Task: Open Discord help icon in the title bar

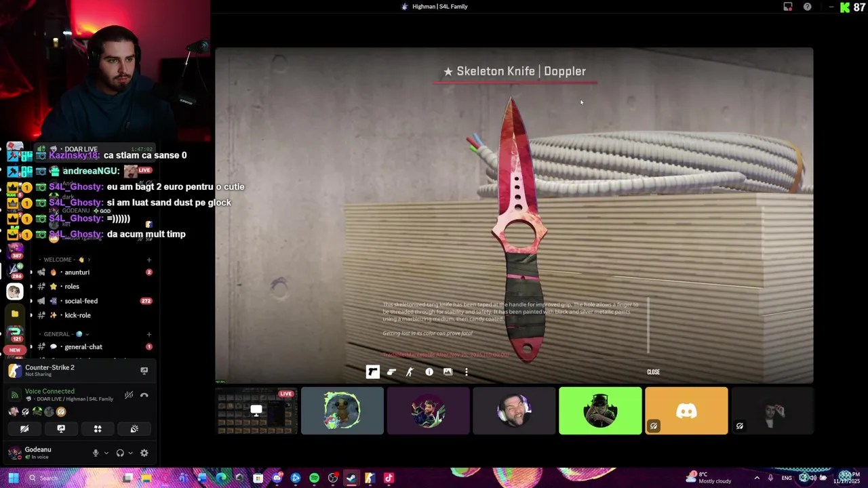Action: coord(807,7)
